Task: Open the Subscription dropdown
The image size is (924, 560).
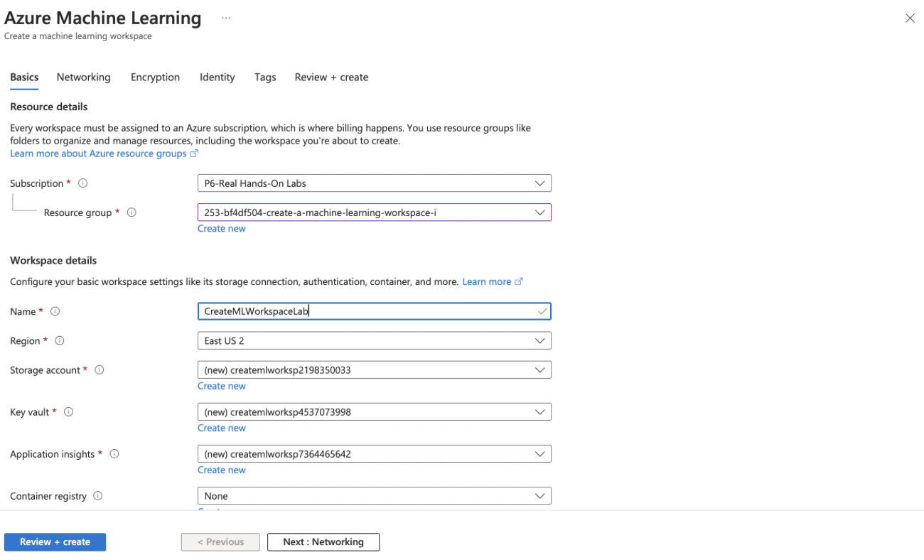Action: coord(374,183)
